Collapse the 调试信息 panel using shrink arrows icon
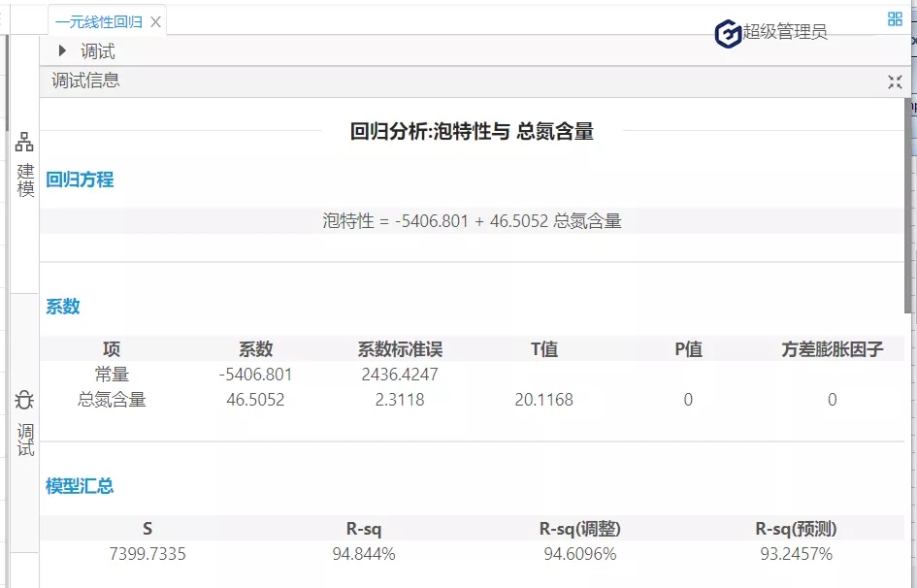Image resolution: width=917 pixels, height=588 pixels. click(895, 82)
